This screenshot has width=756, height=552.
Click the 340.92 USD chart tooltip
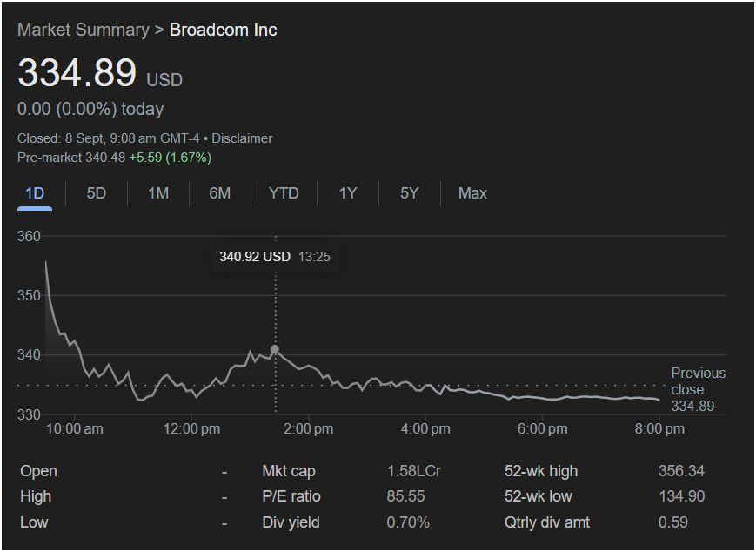point(275,257)
